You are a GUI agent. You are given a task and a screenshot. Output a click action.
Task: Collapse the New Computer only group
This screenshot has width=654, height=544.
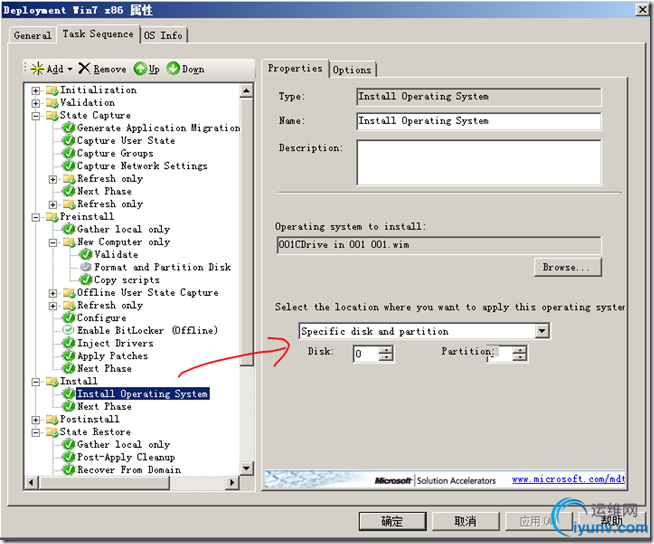click(53, 242)
